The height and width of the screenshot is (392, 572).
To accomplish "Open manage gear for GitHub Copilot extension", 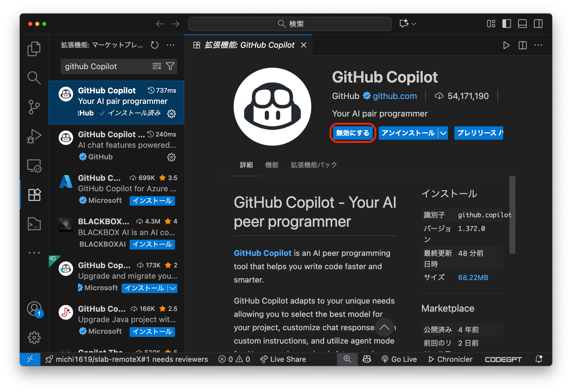I will coord(171,113).
